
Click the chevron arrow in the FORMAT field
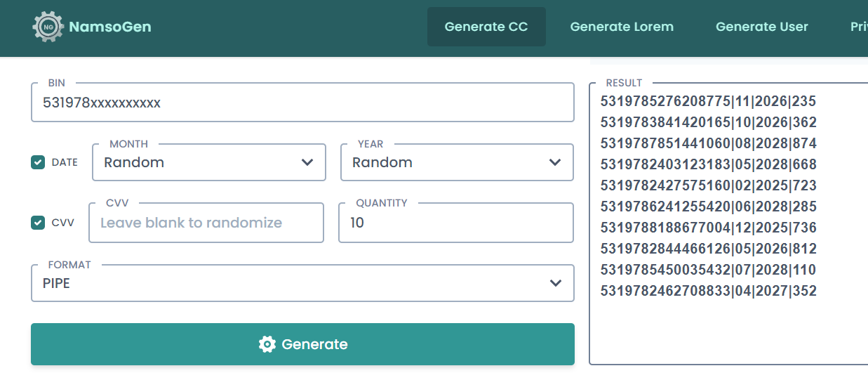click(556, 283)
